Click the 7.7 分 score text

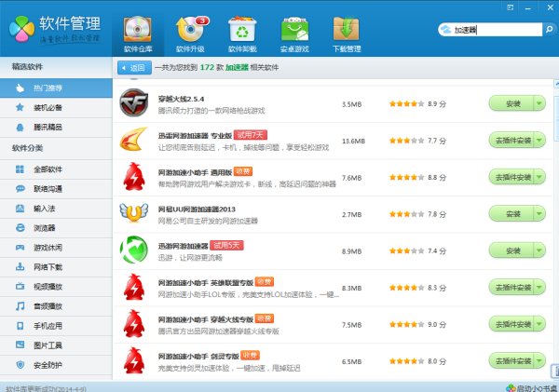[x=437, y=141]
